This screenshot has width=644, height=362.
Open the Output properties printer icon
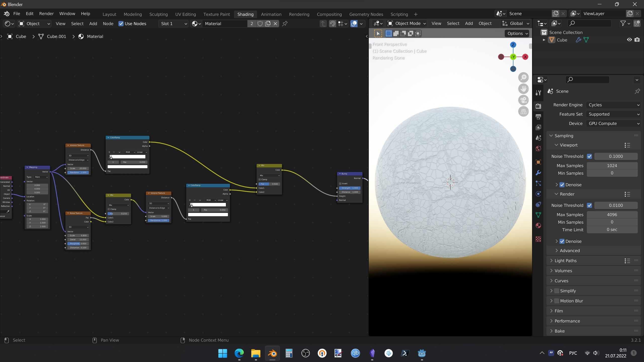pyautogui.click(x=538, y=117)
